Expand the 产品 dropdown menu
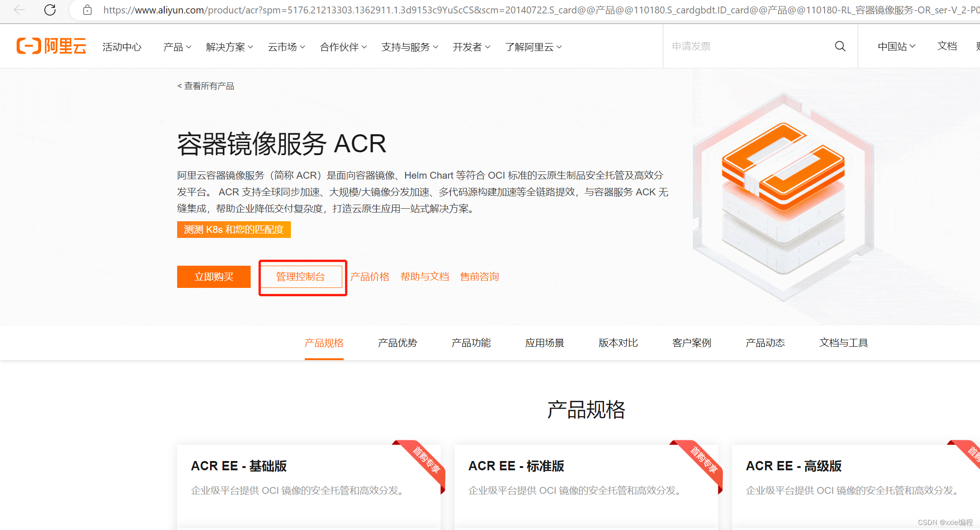980x530 pixels. pyautogui.click(x=177, y=47)
